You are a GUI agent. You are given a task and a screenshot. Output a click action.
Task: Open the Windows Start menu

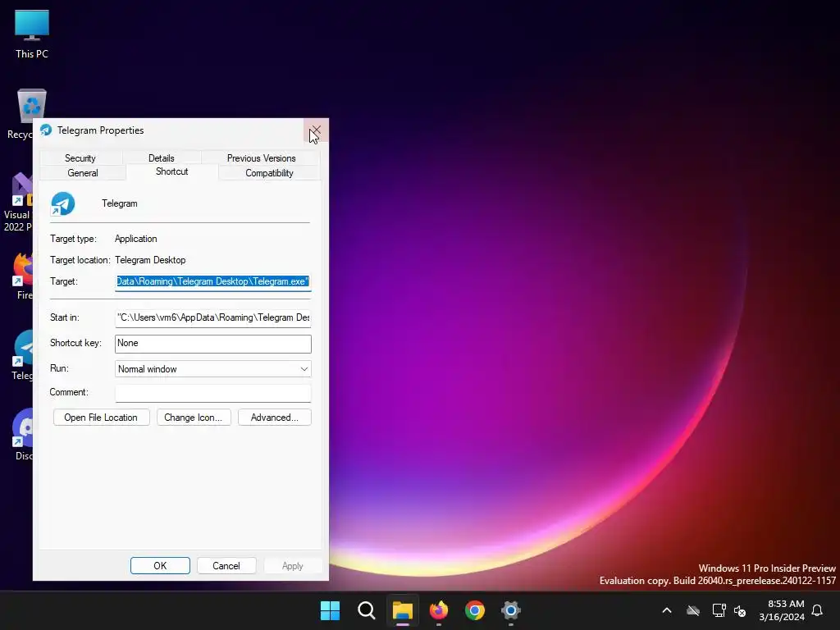tap(330, 610)
